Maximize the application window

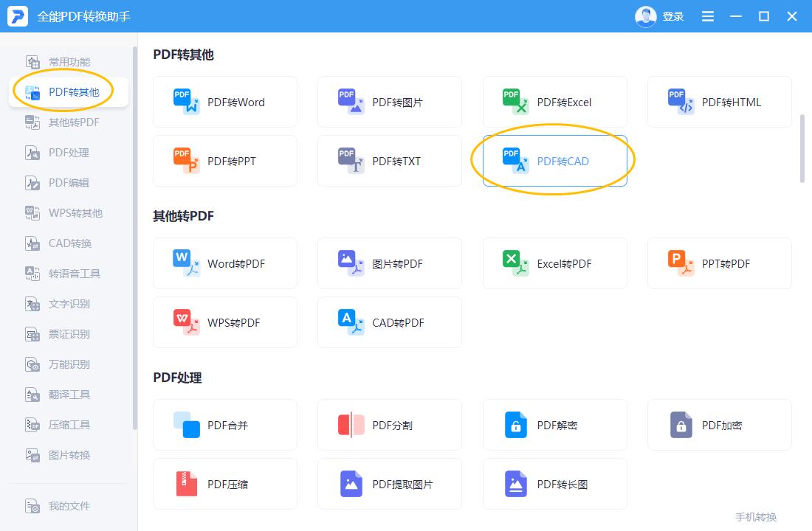tap(764, 16)
